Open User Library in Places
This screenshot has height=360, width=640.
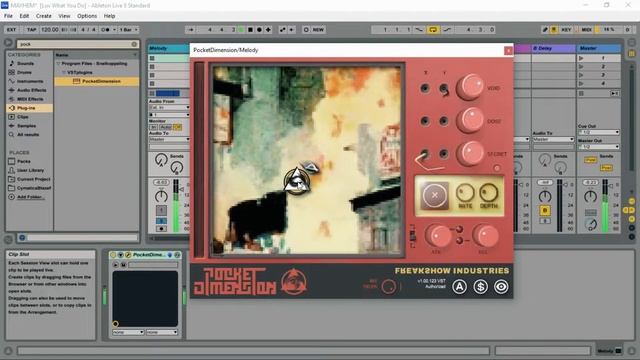pos(30,170)
